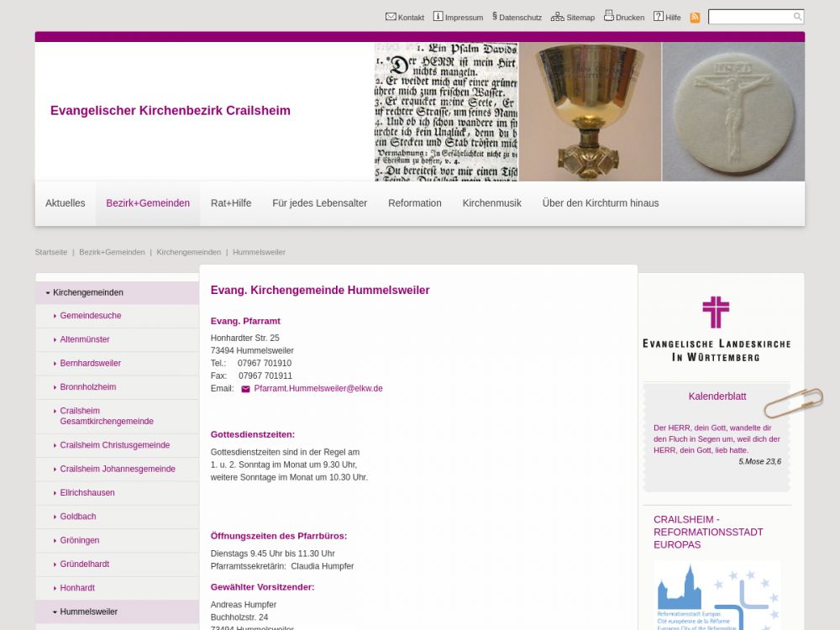The width and height of the screenshot is (840, 630).
Task: Click the Drucken printer icon
Action: tap(609, 16)
